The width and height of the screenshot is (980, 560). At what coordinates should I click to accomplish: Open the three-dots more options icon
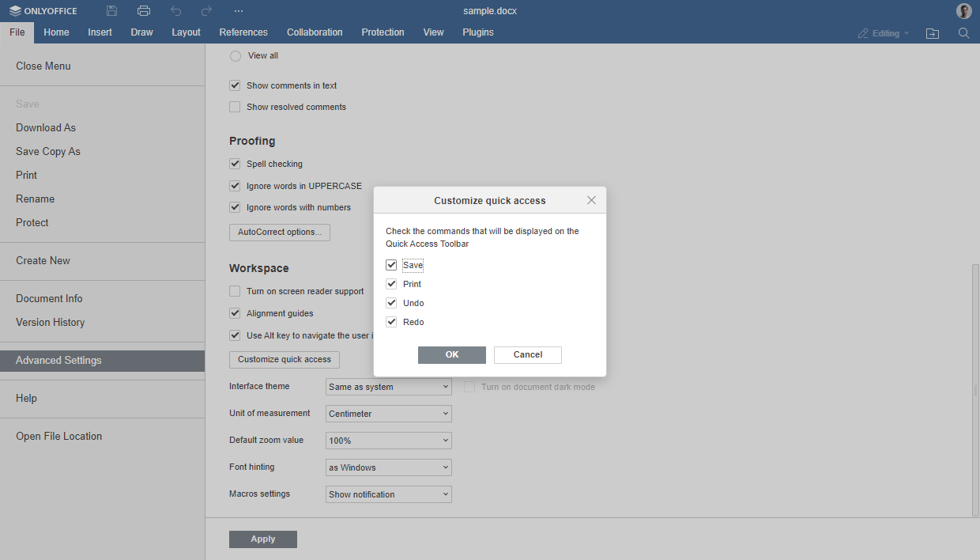point(239,11)
